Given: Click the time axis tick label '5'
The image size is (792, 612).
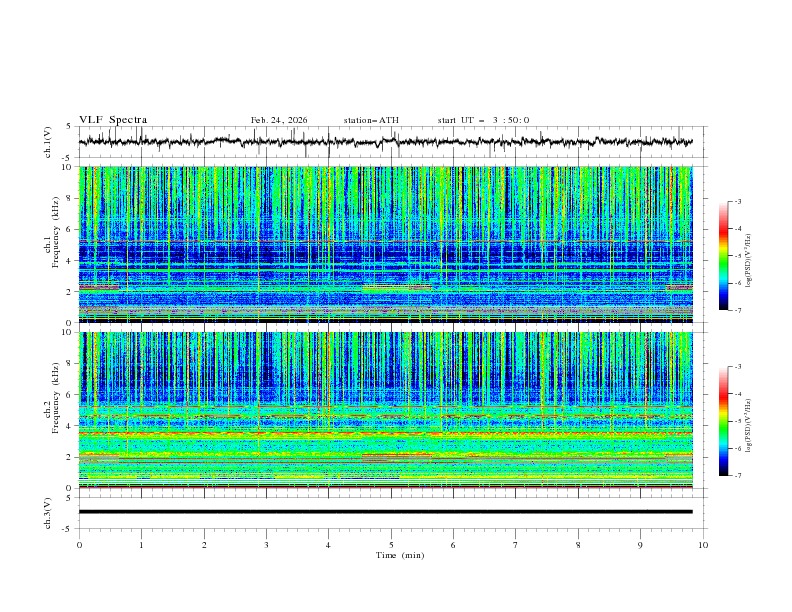Looking at the screenshot, I should [391, 545].
